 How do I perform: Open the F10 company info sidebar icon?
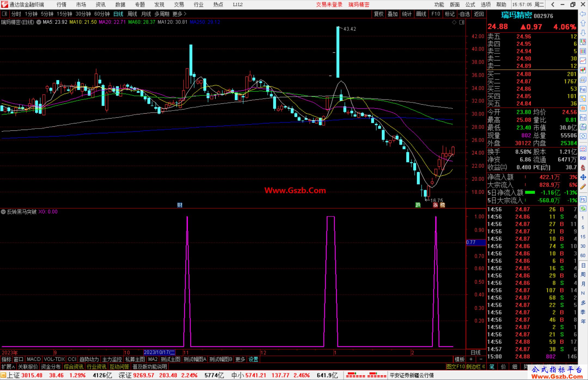[x=583, y=89]
